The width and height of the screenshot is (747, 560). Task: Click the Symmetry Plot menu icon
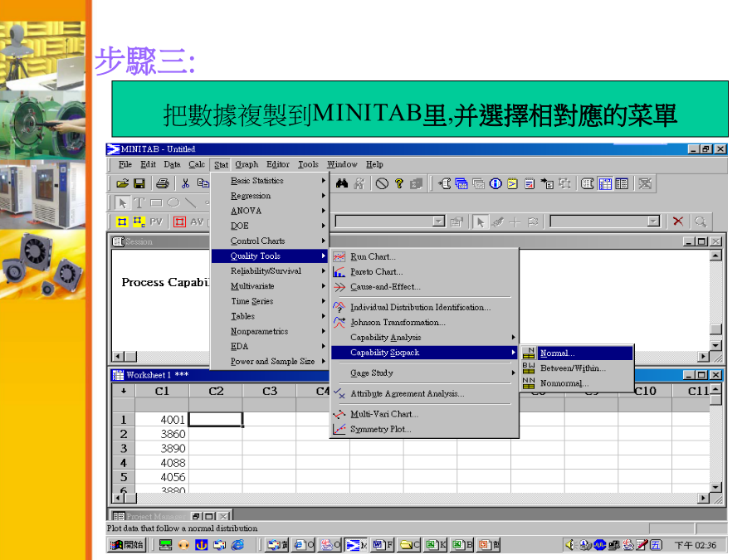339,429
